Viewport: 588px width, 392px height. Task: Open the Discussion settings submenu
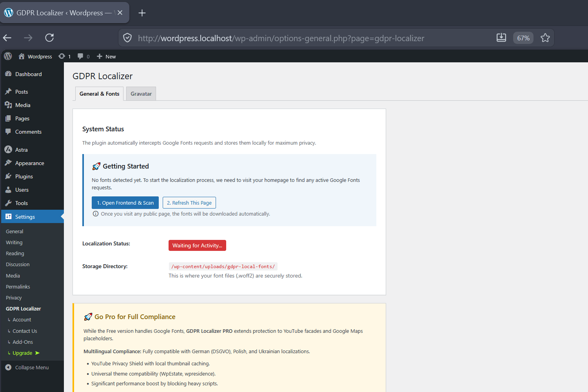coord(18,264)
